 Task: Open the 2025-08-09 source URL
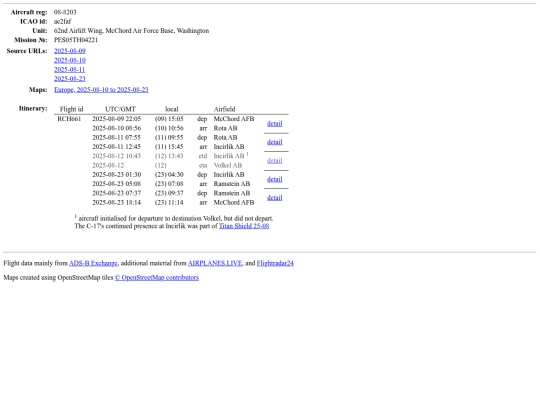(70, 51)
